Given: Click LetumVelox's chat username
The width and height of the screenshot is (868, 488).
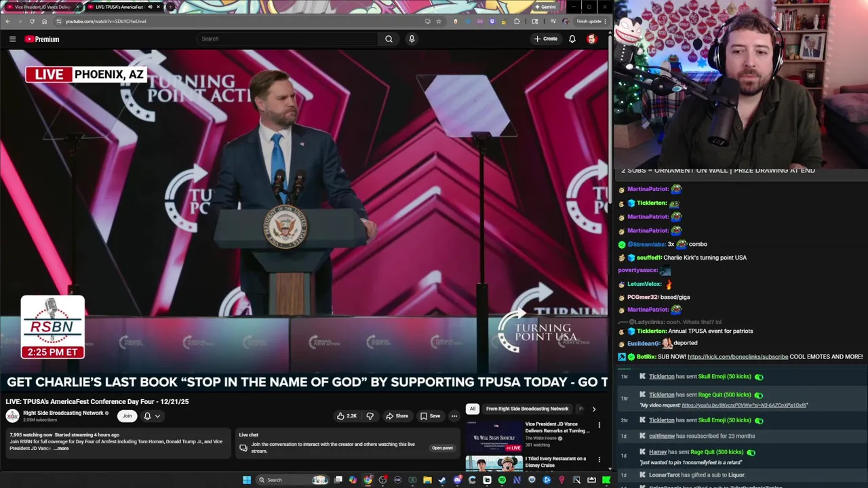Looking at the screenshot, I should point(644,284).
